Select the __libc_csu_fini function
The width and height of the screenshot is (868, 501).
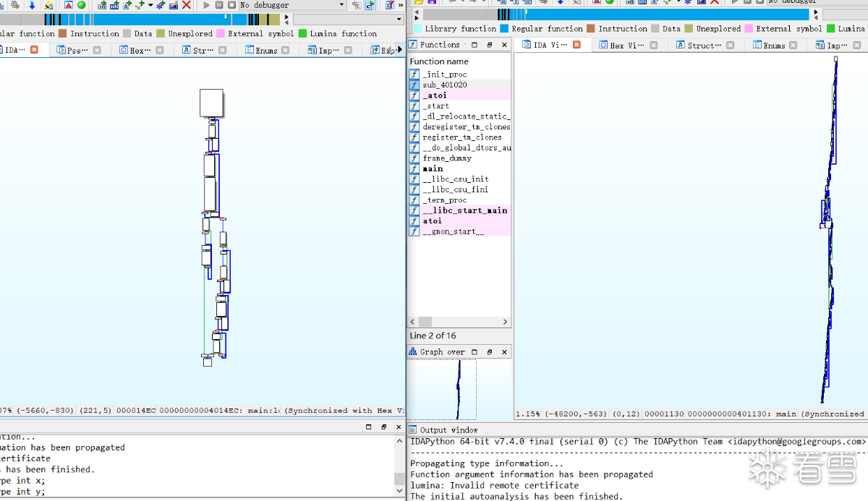click(x=459, y=189)
